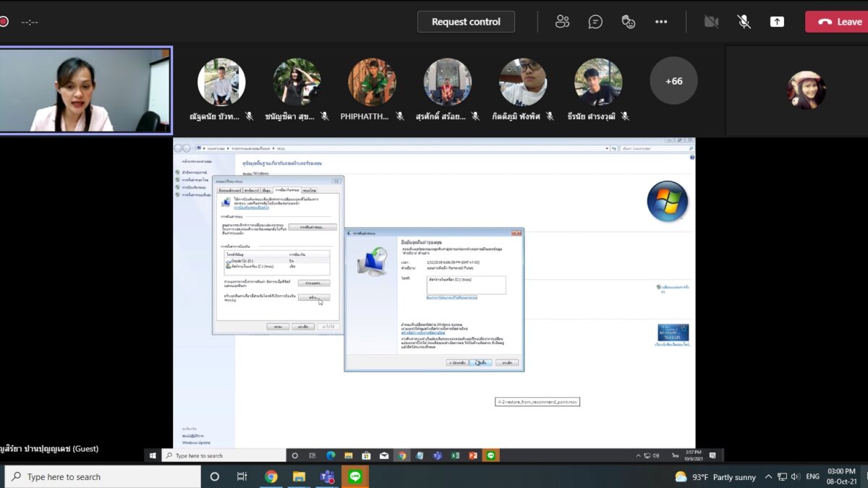Open the meeting chat panel
This screenshot has width=868, height=488.
595,22
